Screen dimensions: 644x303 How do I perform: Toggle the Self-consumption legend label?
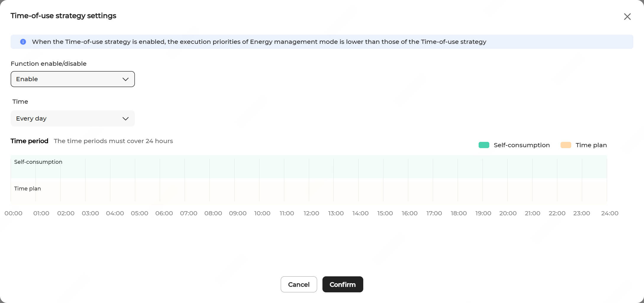pos(522,145)
